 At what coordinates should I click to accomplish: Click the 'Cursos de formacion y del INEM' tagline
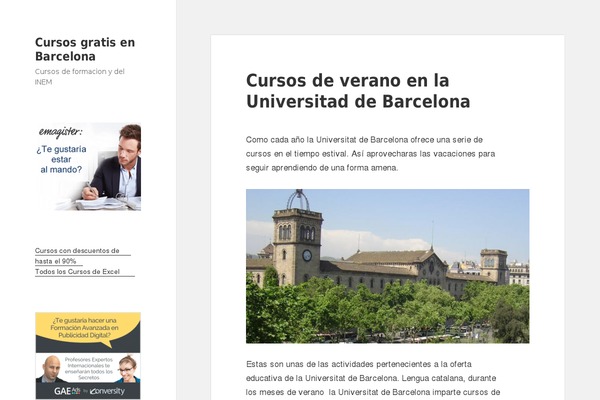click(x=80, y=77)
